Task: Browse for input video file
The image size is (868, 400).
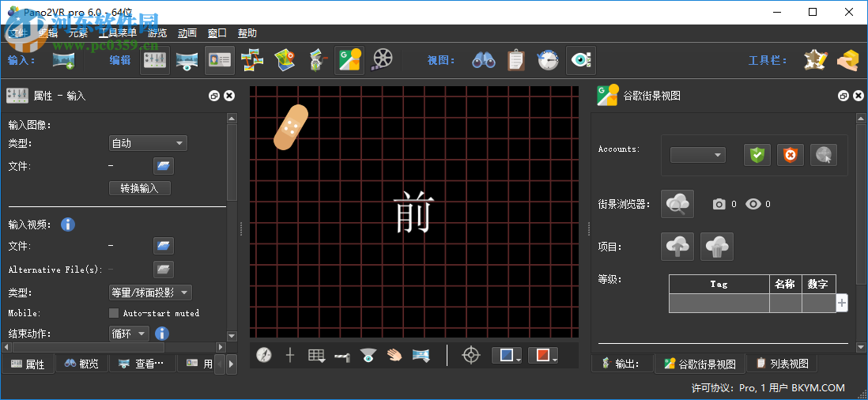Action: click(164, 246)
